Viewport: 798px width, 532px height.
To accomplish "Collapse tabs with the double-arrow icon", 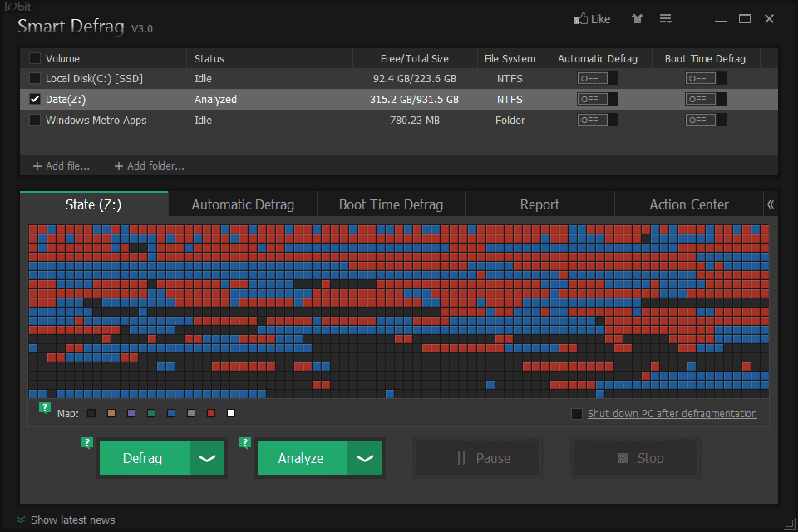I will click(771, 204).
